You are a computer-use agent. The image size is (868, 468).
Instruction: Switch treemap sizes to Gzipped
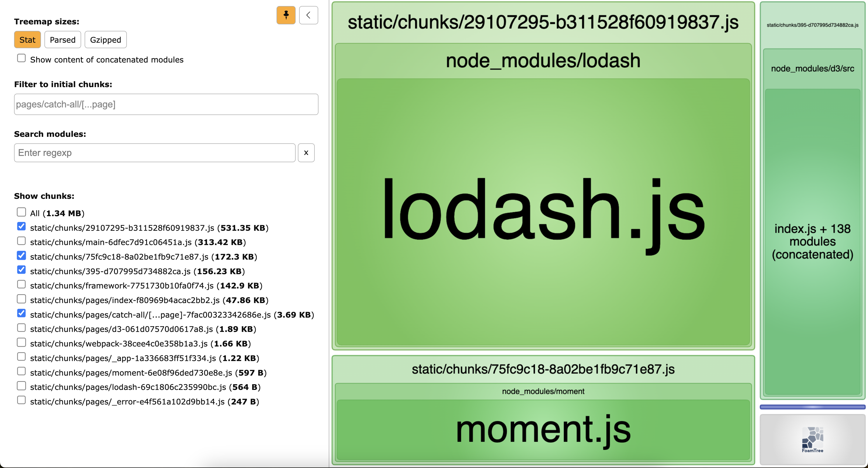(x=105, y=40)
